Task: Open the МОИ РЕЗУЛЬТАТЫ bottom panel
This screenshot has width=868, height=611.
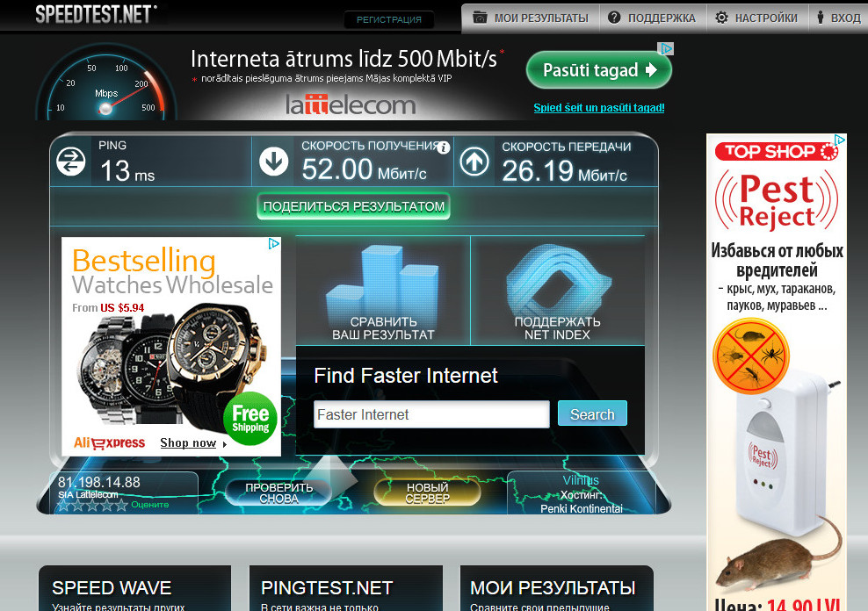Action: tap(557, 588)
